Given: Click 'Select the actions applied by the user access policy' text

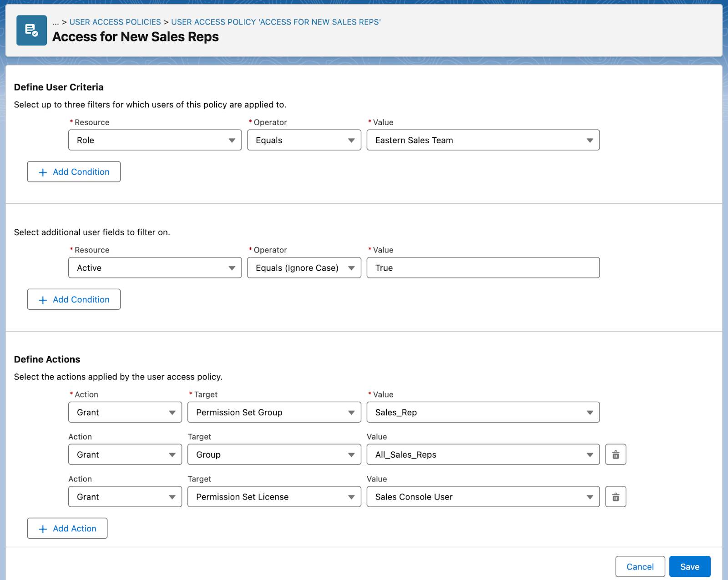Looking at the screenshot, I should pyautogui.click(x=118, y=377).
